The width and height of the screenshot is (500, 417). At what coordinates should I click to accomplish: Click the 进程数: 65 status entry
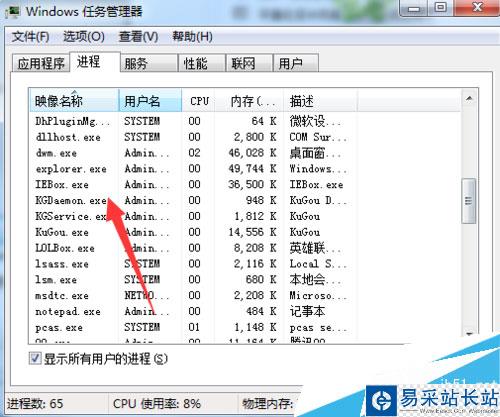pos(35,404)
